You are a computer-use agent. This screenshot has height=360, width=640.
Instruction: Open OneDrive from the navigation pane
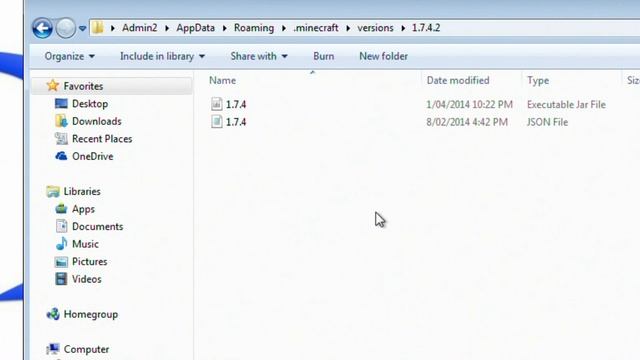click(93, 156)
